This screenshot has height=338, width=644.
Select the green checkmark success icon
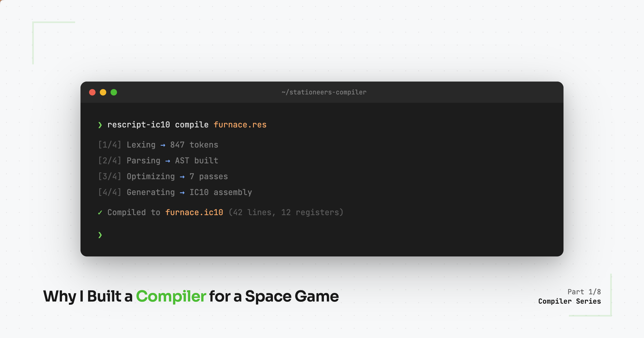click(x=100, y=212)
